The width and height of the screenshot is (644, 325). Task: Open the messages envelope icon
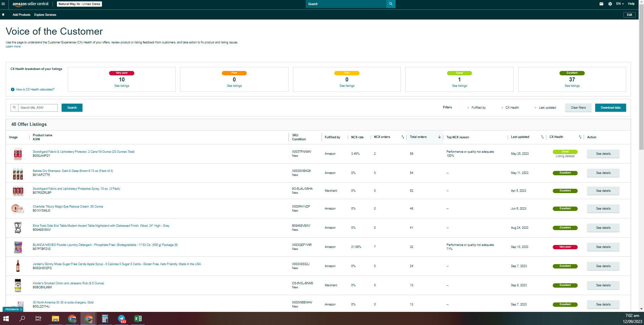click(x=601, y=4)
